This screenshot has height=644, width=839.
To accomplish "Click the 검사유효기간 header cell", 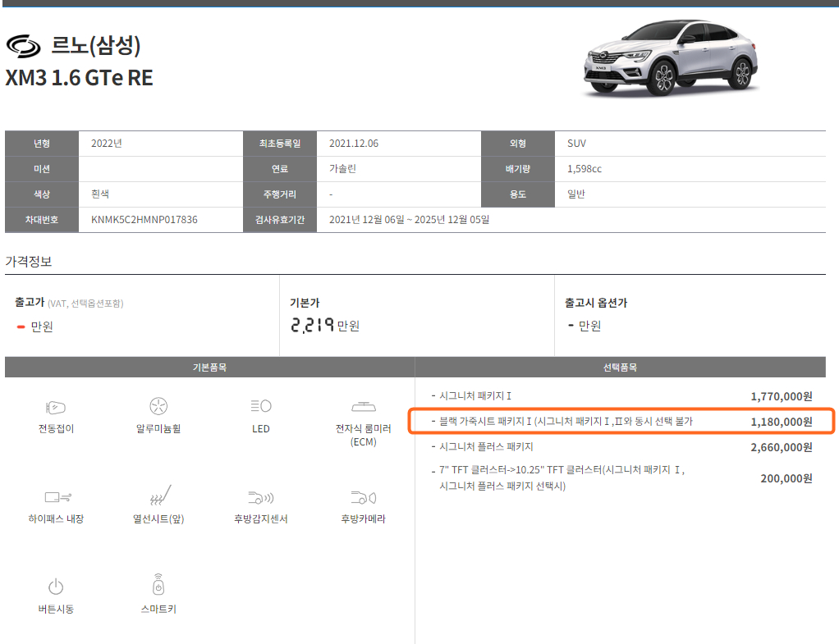I will coord(280,220).
